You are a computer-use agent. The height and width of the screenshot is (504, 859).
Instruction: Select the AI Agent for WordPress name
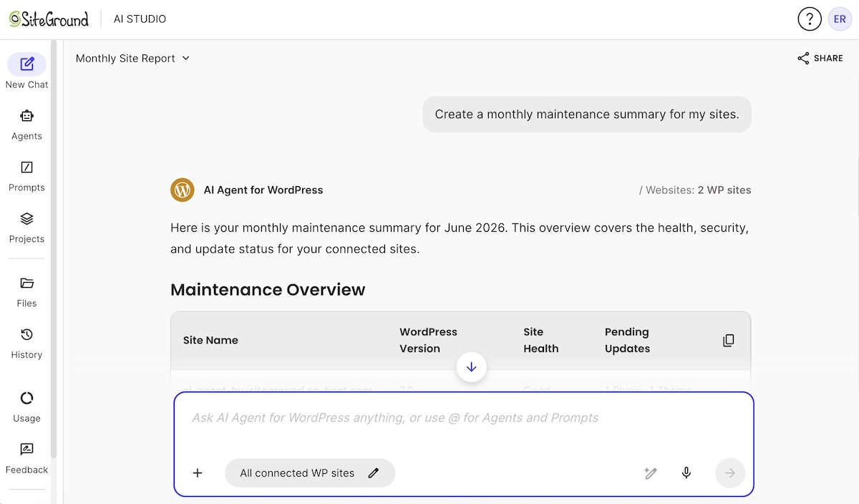tap(263, 190)
